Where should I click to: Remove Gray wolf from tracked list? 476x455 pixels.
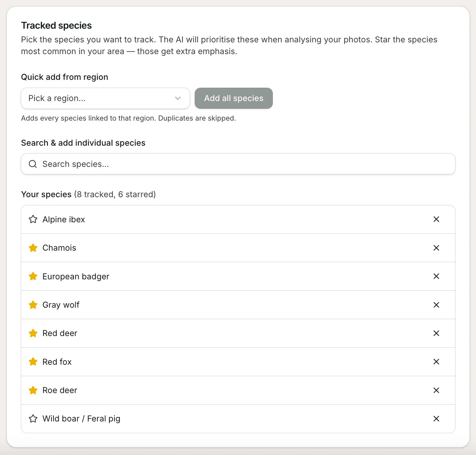click(436, 305)
